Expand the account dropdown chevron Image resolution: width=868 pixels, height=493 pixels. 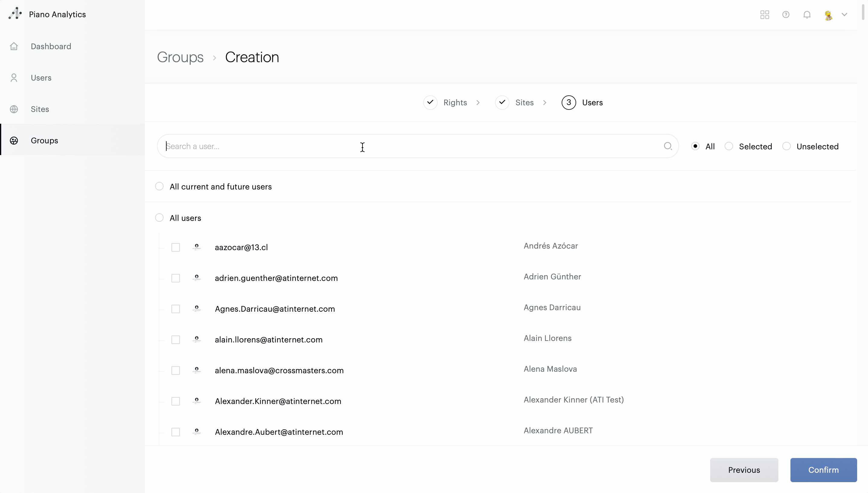844,14
